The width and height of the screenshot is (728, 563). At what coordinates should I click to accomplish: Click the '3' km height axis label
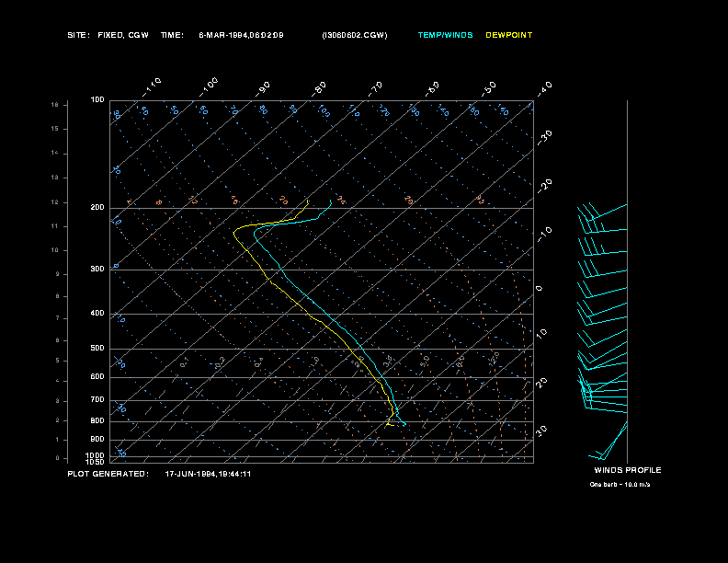pyautogui.click(x=58, y=401)
